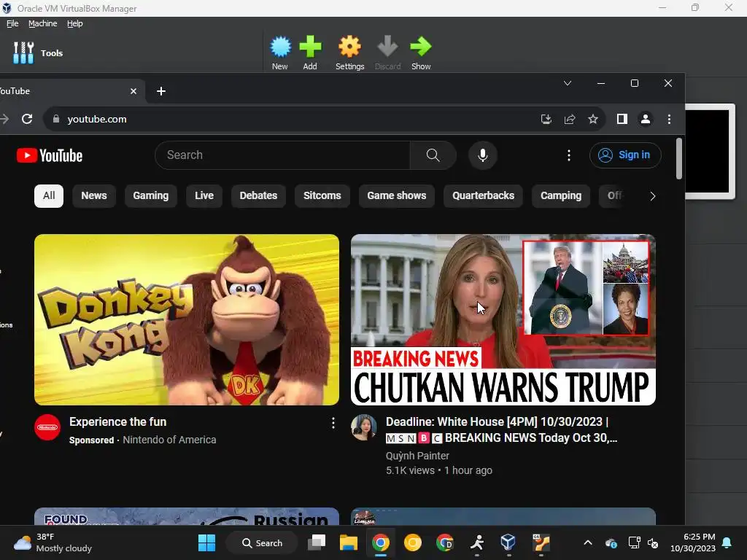Viewport: 747px width, 560px height.
Task: Open the Help menu in VirtualBox
Action: [75, 23]
